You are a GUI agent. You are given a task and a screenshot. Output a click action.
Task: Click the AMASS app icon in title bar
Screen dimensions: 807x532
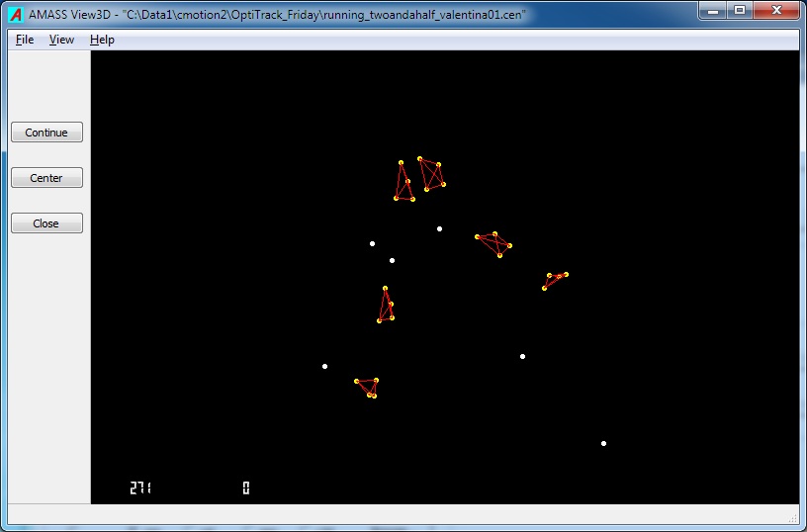point(16,15)
